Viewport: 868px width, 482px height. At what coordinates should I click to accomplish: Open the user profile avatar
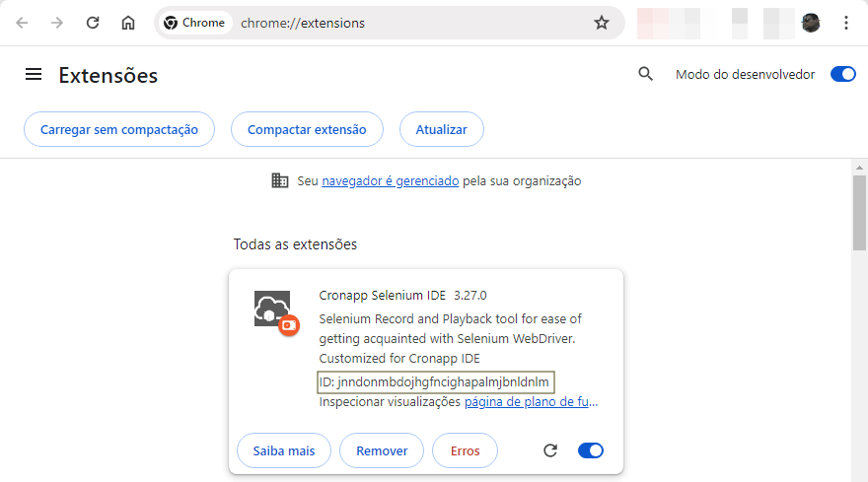(x=811, y=23)
